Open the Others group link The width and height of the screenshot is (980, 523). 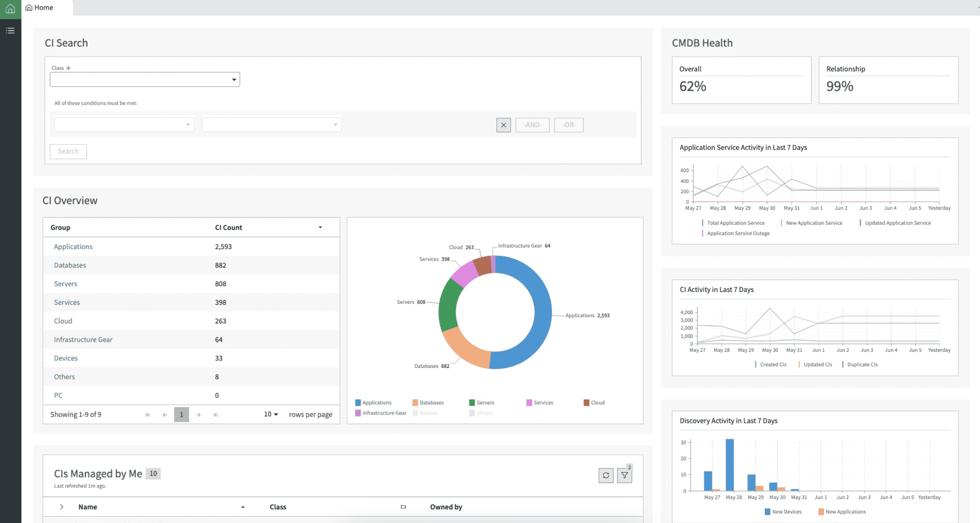pyautogui.click(x=64, y=377)
